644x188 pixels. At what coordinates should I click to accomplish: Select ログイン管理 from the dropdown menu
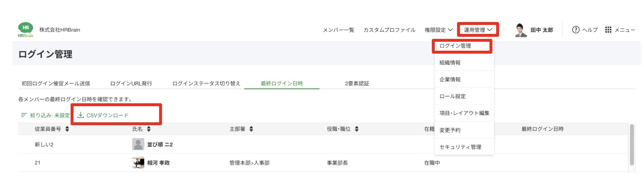455,46
